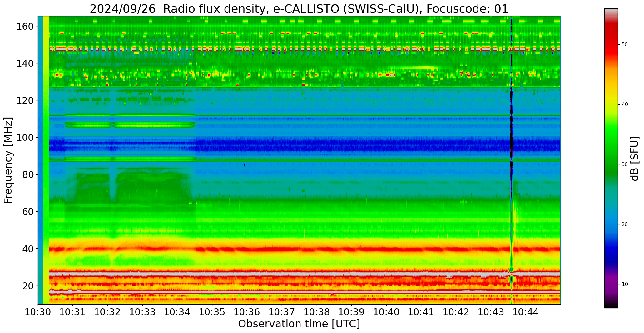This screenshot has width=644, height=333.
Task: Click the 10:38 time tick label
Action: coord(317,312)
